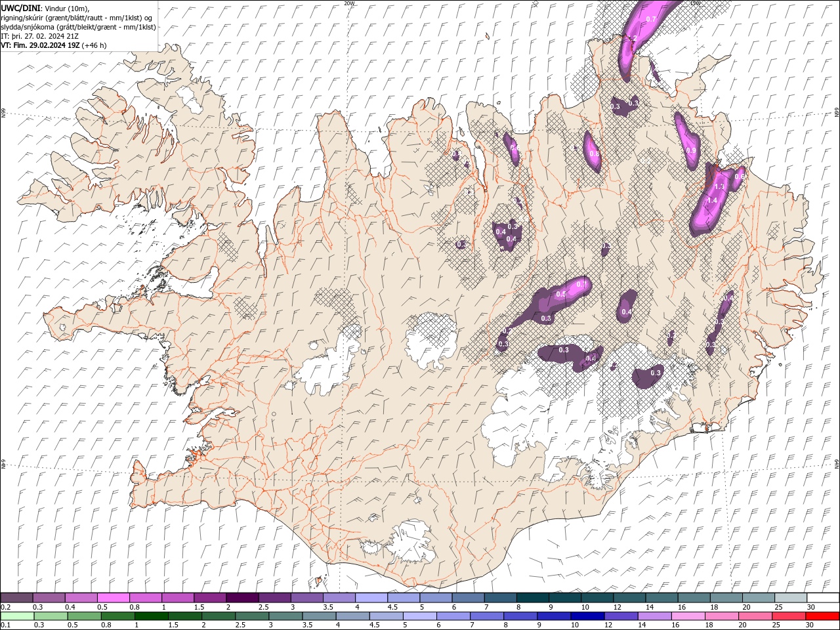Screen dimensions: 840x630
Task: Click the 'slydda/snjókoma' legend description line
Action: (x=78, y=26)
